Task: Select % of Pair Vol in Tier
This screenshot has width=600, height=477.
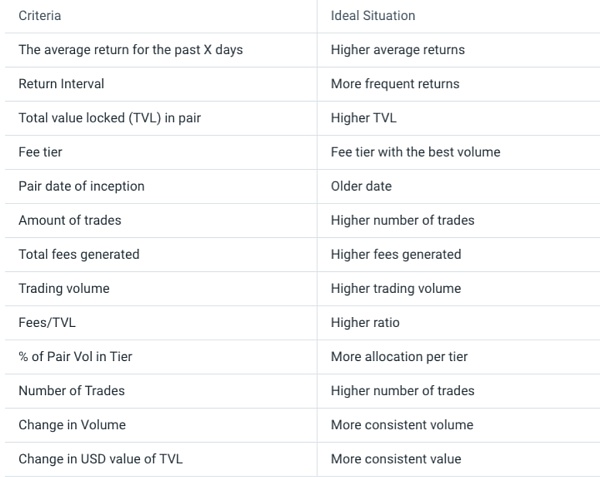Action: 75,357
